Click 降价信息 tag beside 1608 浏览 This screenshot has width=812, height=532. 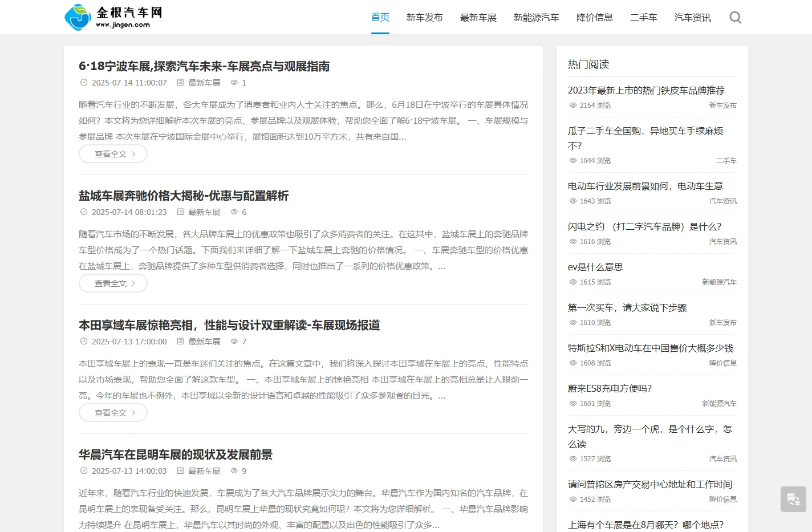point(722,363)
